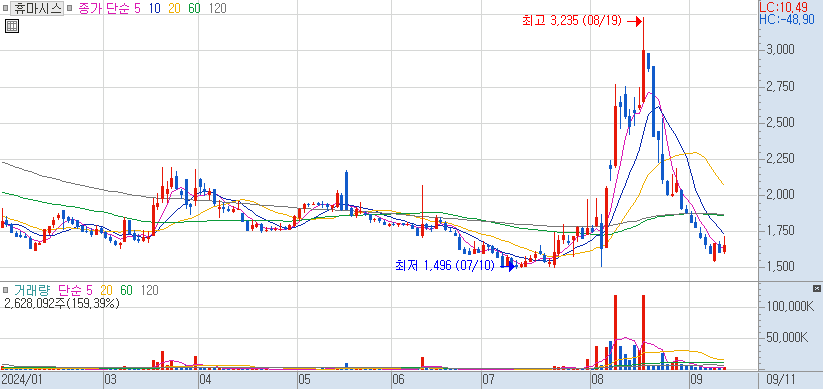Select the volume 120-day average label

pyautogui.click(x=150, y=290)
